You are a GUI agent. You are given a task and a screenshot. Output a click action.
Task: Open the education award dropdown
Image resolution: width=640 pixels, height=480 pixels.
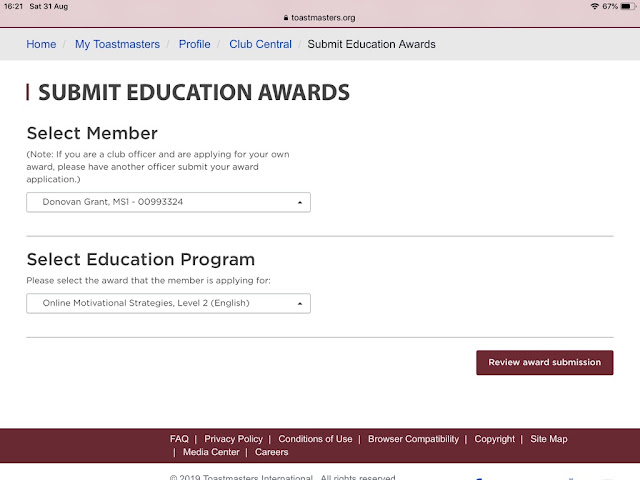168,303
